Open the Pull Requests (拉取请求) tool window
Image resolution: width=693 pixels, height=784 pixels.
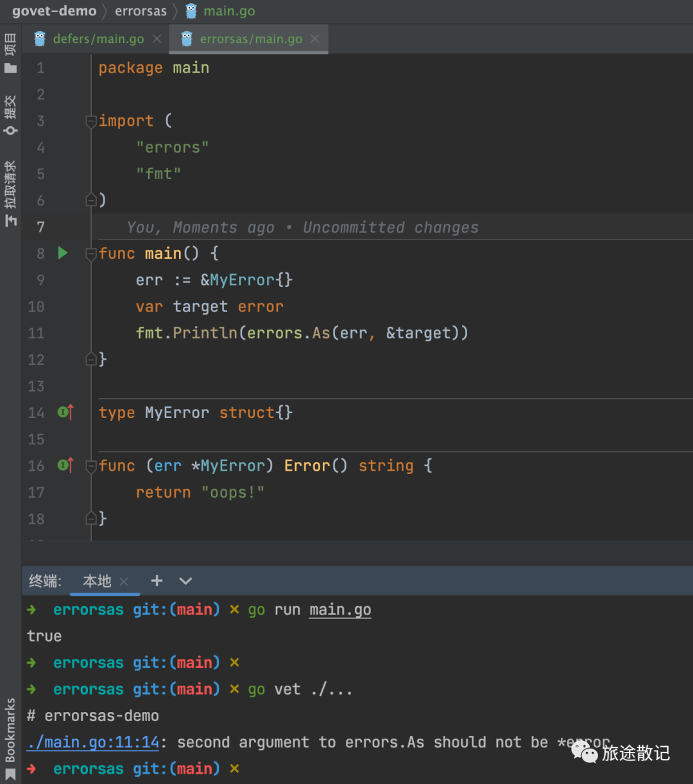tap(10, 194)
